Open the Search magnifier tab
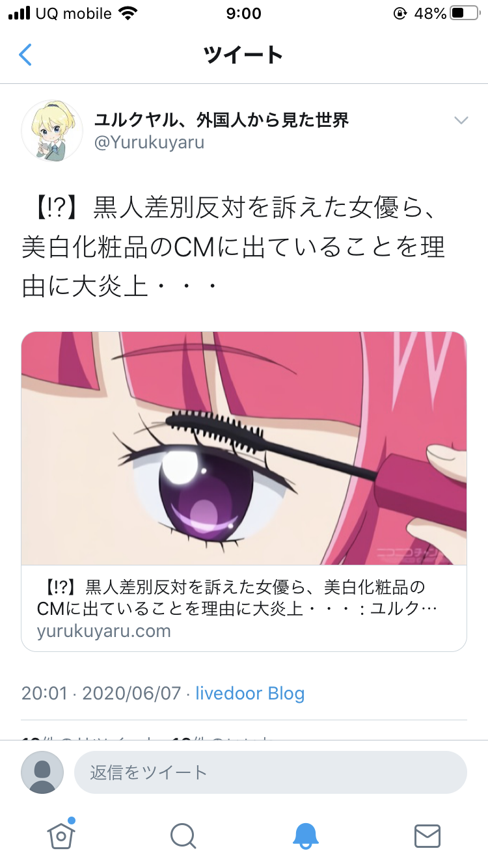 pyautogui.click(x=183, y=836)
